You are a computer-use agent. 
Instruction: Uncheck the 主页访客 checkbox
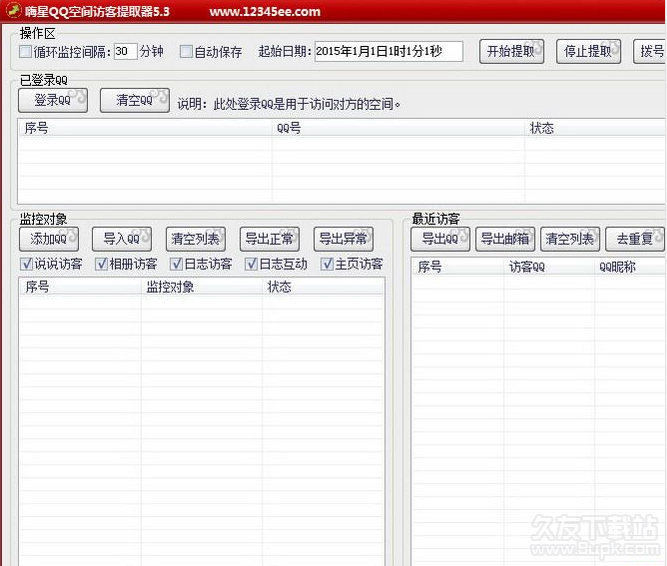tap(327, 264)
